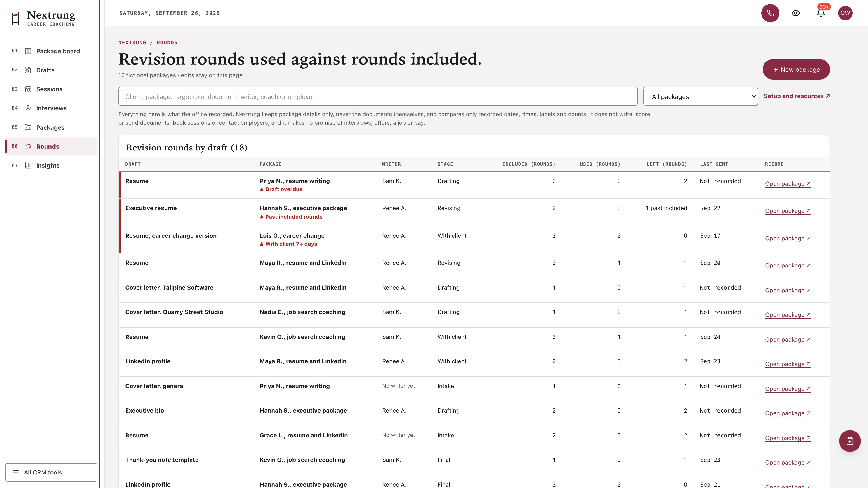Click Nadia E., job search coaching cell
This screenshot has width=868, height=488.
tap(302, 312)
